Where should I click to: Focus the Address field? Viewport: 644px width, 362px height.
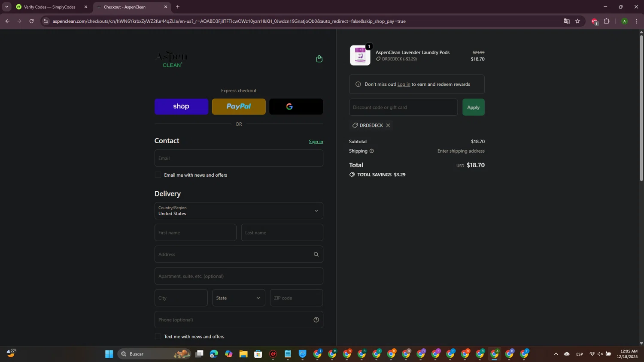[239, 254]
